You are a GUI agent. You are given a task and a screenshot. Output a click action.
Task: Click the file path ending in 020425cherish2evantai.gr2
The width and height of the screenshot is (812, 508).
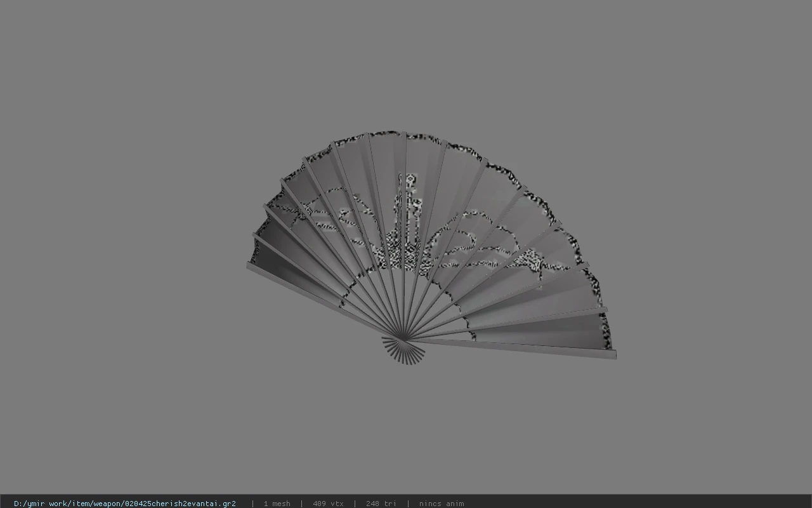[125, 504]
